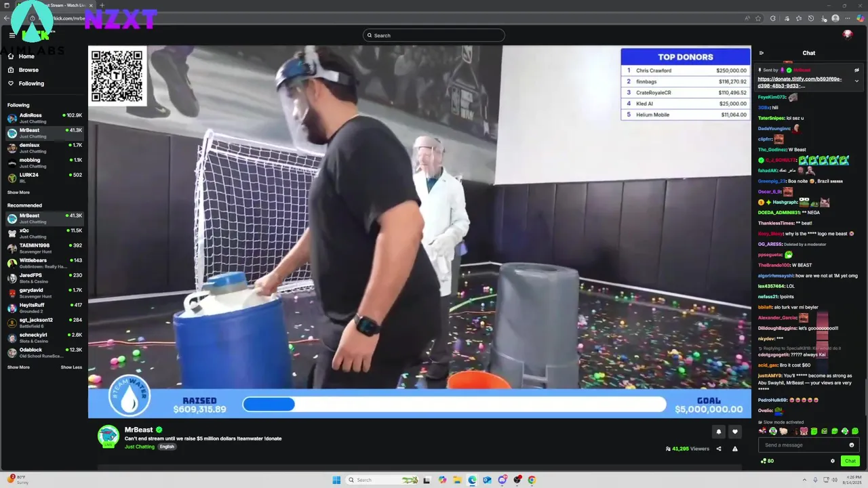The image size is (868, 488).
Task: Open Just Chatting category link below stream title
Action: (x=140, y=447)
